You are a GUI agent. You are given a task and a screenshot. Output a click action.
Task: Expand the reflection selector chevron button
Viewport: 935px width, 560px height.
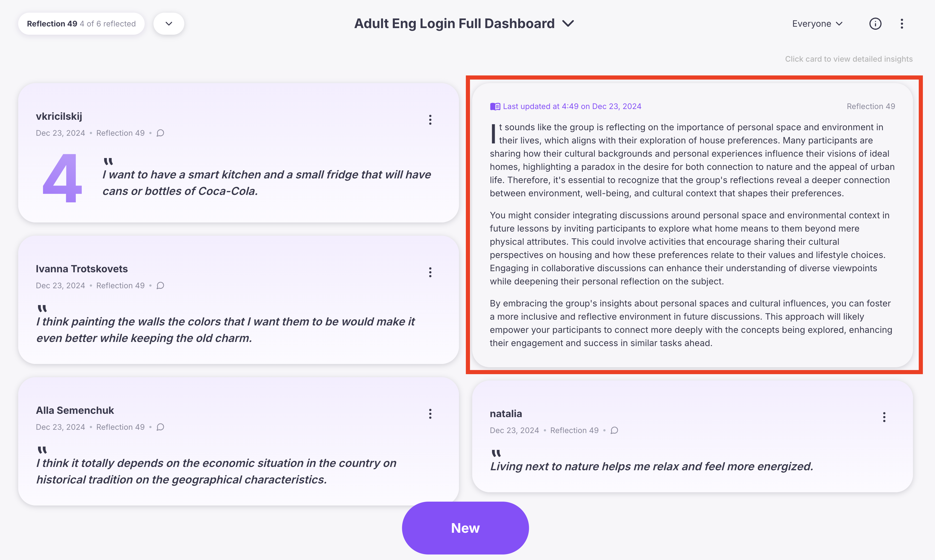(169, 24)
